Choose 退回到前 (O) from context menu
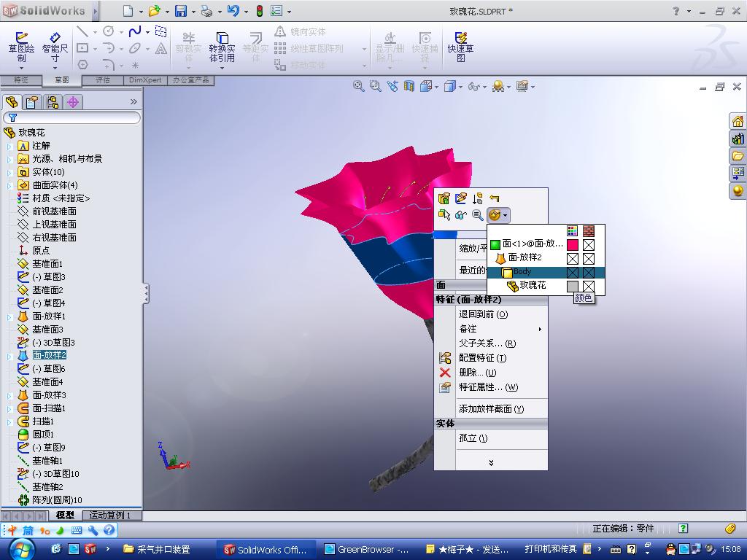Image resolution: width=747 pixels, height=560 pixels. pos(483,314)
